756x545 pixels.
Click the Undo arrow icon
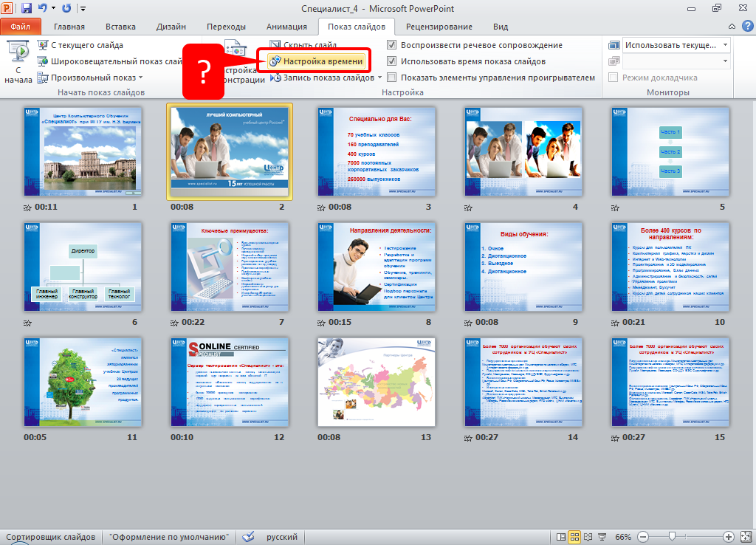(x=43, y=9)
